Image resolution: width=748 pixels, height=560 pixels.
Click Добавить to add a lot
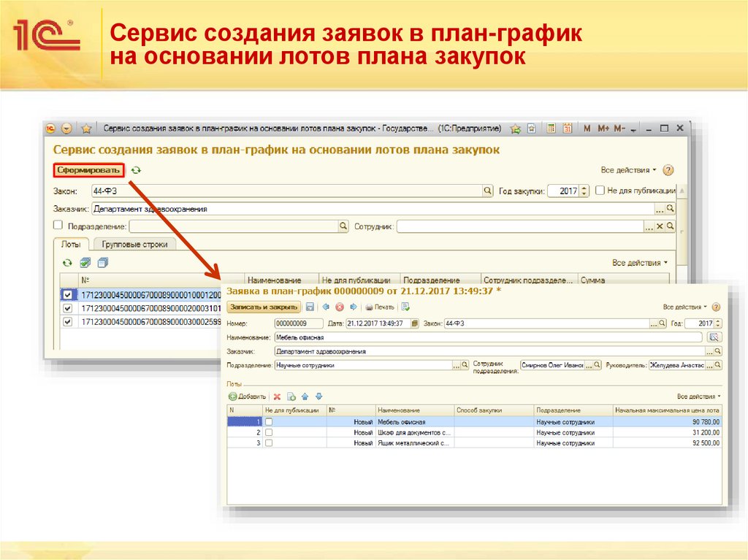click(247, 396)
